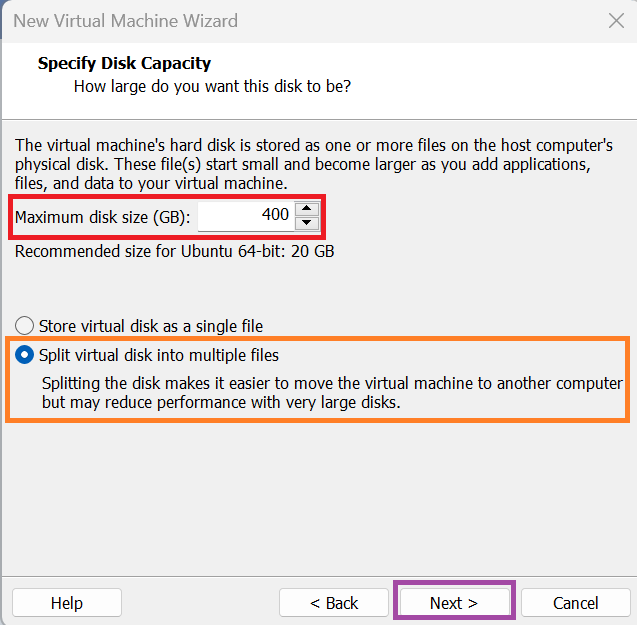Click the 'Maximum disk size (GB):' label

(102, 217)
